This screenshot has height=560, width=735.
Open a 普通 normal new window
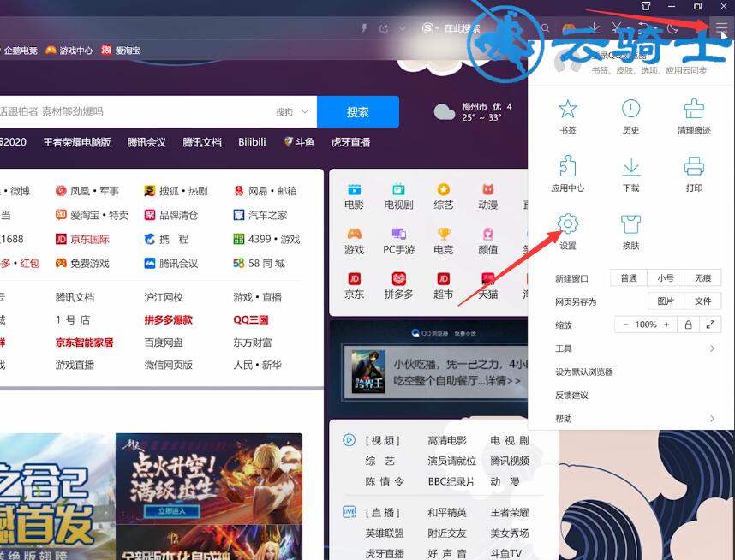[x=629, y=278]
